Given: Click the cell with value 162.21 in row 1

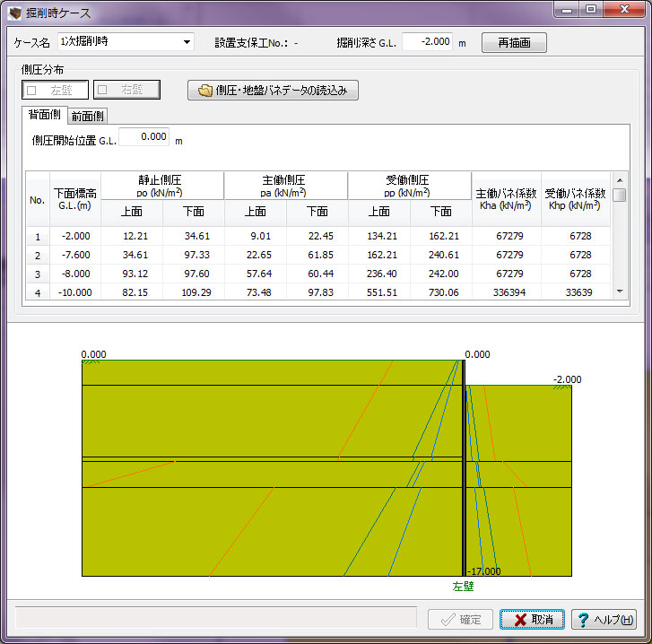Looking at the screenshot, I should [441, 236].
